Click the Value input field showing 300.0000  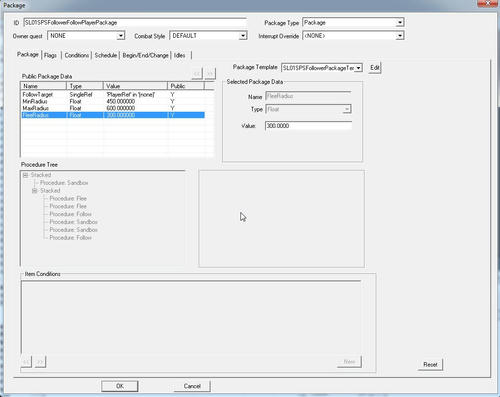pyautogui.click(x=308, y=126)
